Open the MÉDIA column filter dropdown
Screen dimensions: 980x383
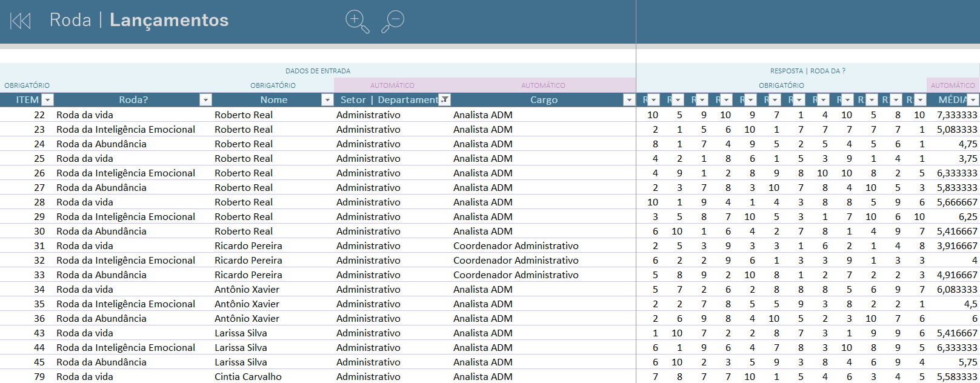click(x=973, y=100)
